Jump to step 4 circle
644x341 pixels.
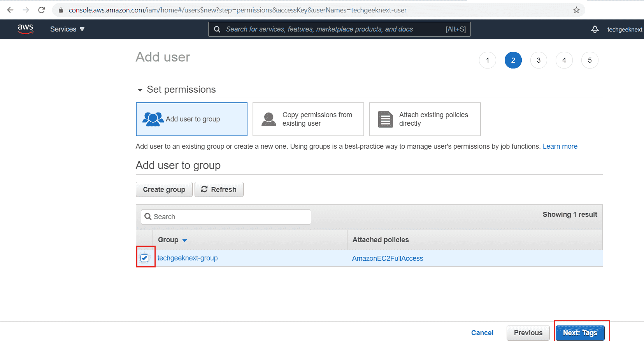click(564, 60)
